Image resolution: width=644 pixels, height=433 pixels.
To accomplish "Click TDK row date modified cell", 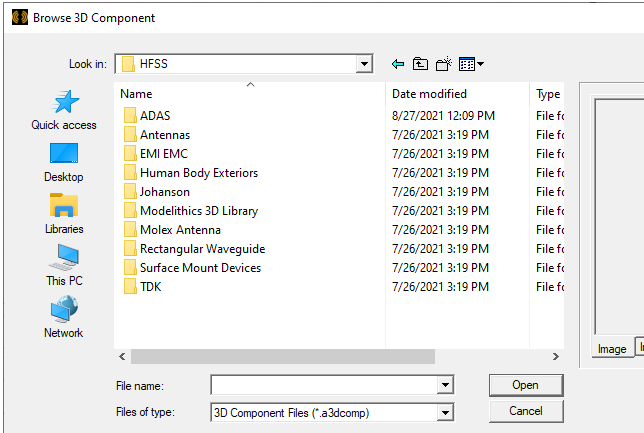I will pyautogui.click(x=440, y=287).
